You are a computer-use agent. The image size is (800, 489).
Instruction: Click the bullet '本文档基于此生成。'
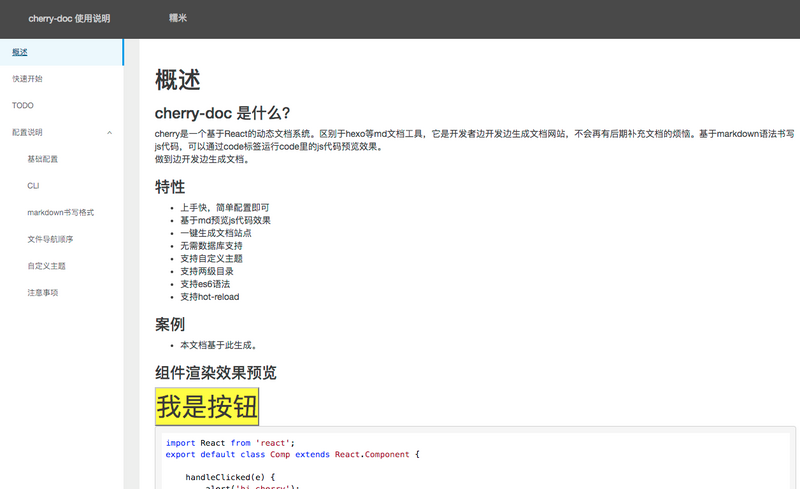coord(218,346)
